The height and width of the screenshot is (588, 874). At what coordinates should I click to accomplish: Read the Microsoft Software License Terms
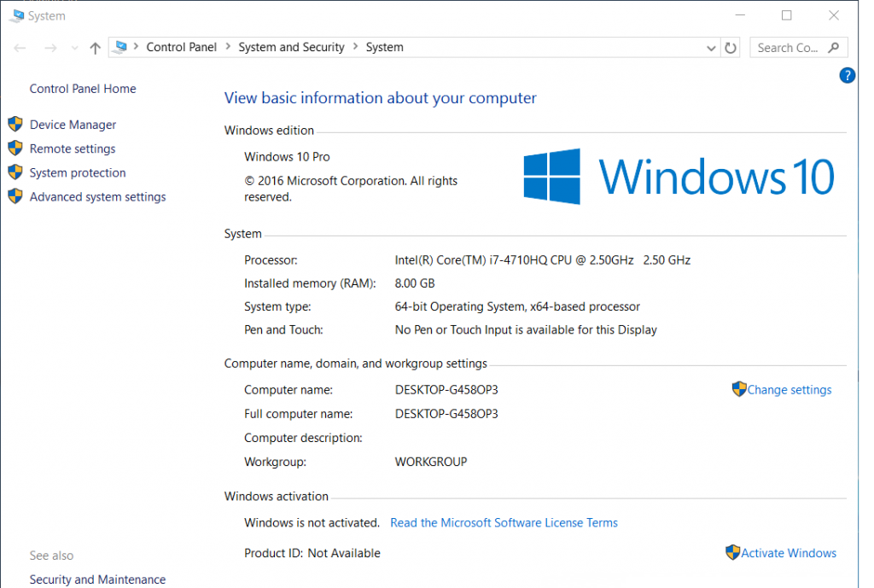click(x=504, y=522)
